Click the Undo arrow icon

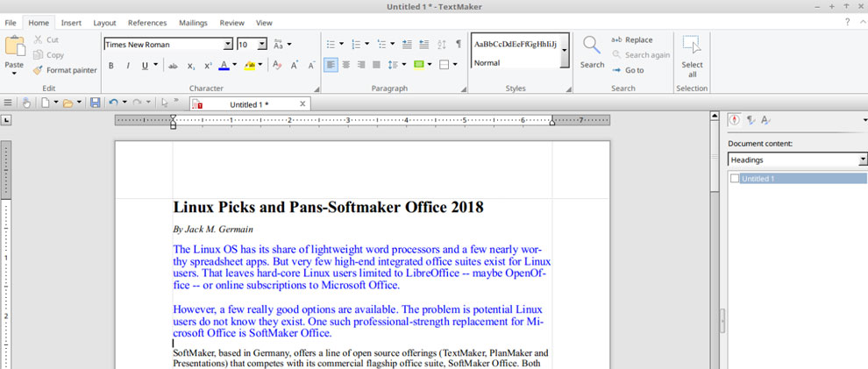tap(113, 103)
